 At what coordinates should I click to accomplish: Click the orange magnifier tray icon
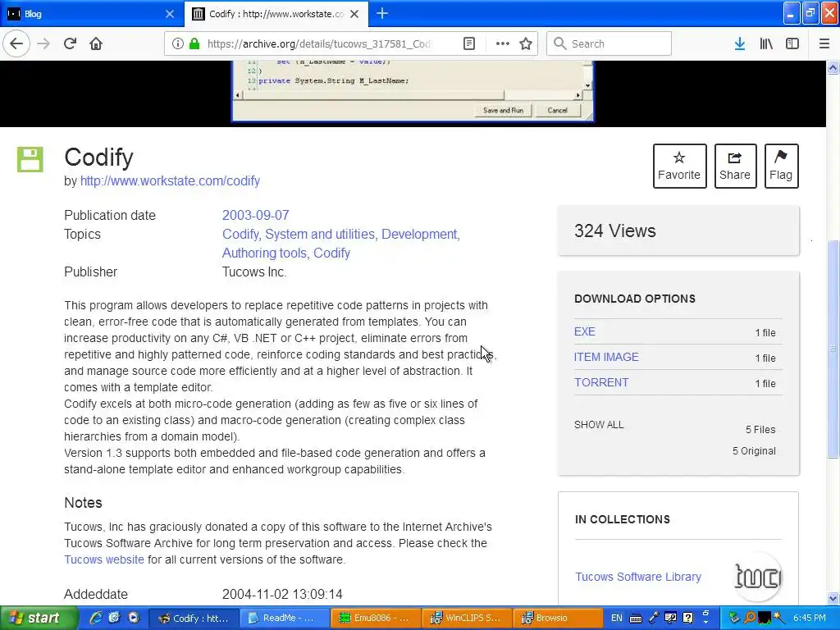point(750,618)
